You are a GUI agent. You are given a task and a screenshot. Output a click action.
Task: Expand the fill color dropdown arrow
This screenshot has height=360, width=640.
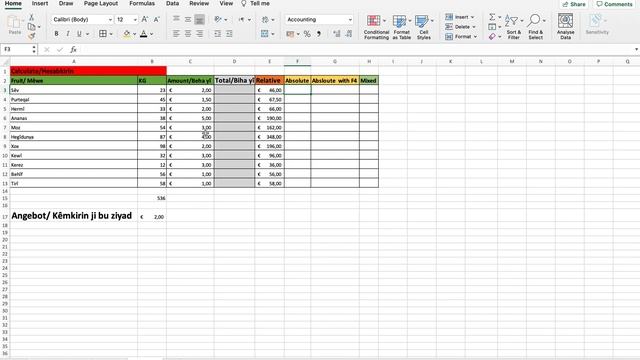(134, 34)
